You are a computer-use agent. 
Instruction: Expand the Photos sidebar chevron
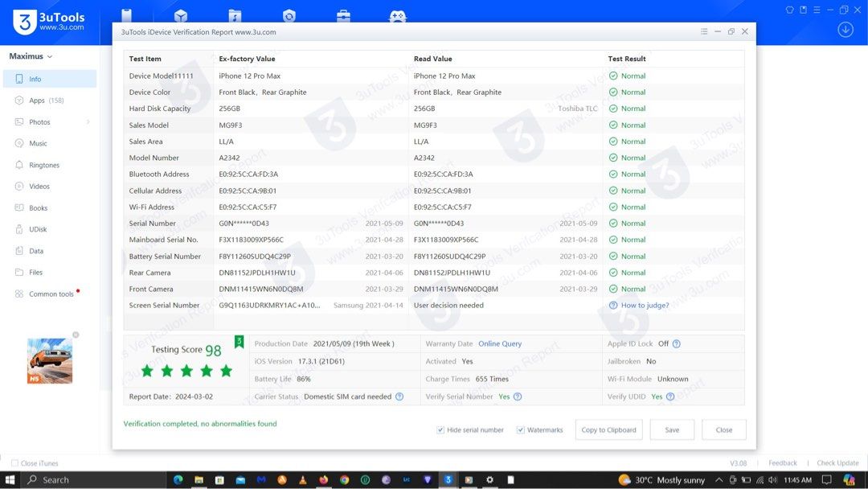coord(88,121)
